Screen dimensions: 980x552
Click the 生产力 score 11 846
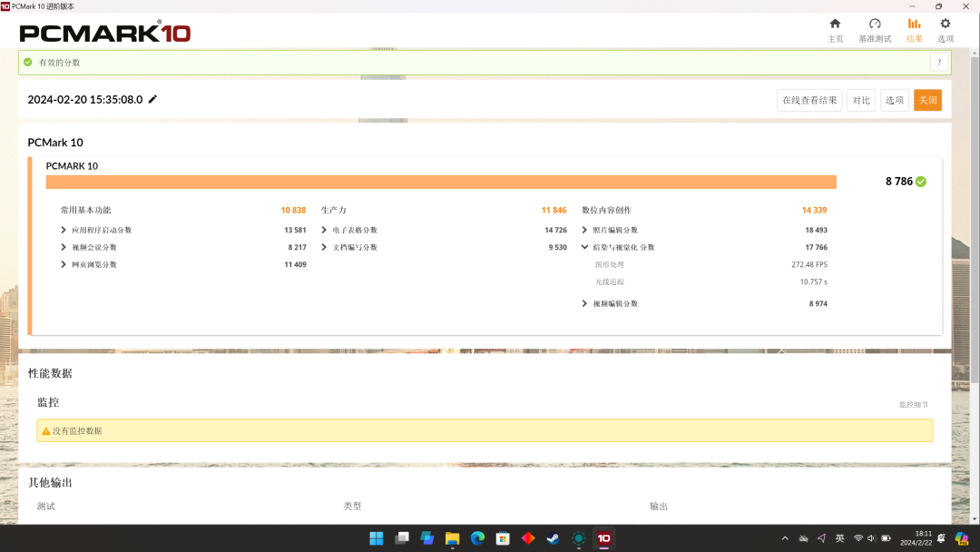554,210
